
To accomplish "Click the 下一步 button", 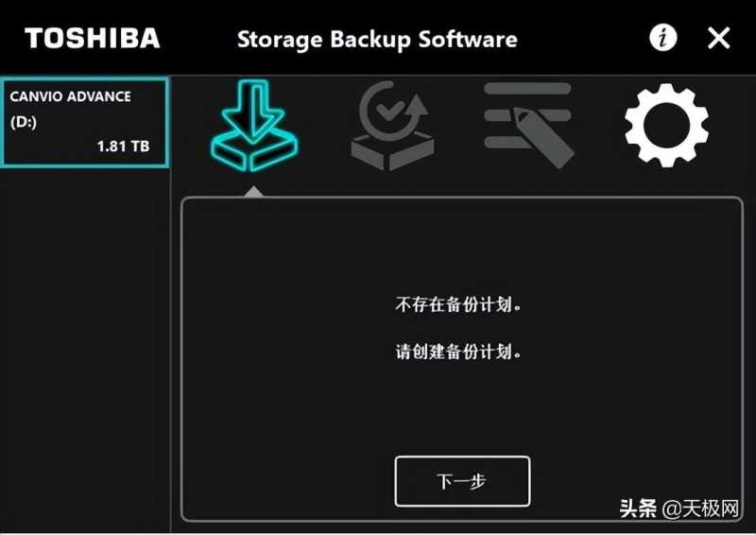I will [462, 481].
